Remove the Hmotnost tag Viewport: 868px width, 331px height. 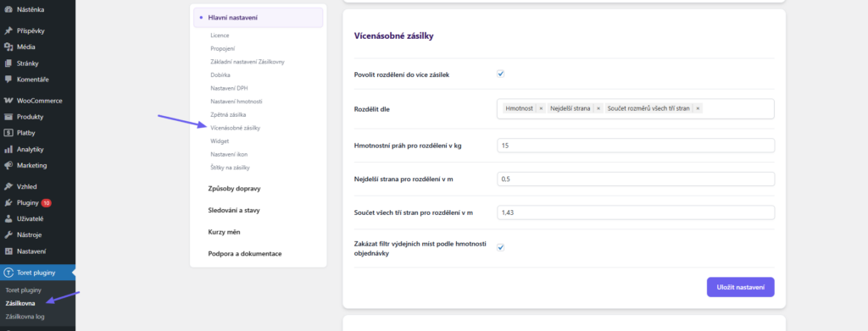pyautogui.click(x=541, y=108)
